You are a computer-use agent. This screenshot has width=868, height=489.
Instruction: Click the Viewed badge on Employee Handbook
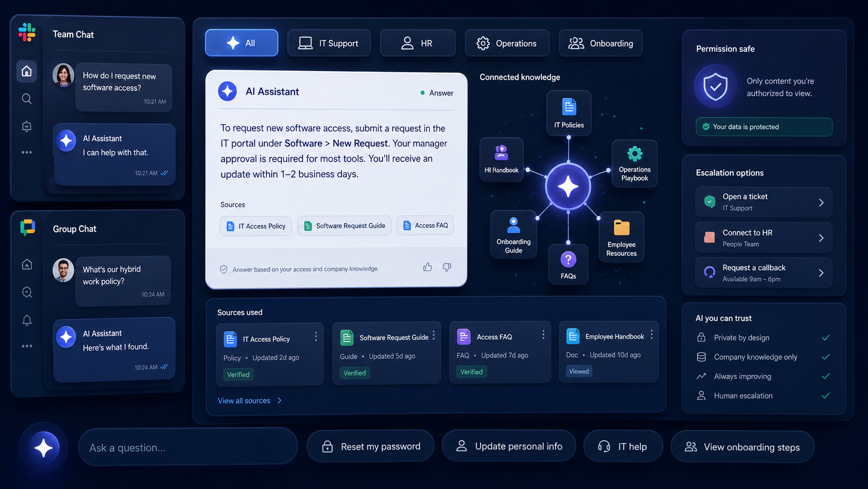point(579,371)
